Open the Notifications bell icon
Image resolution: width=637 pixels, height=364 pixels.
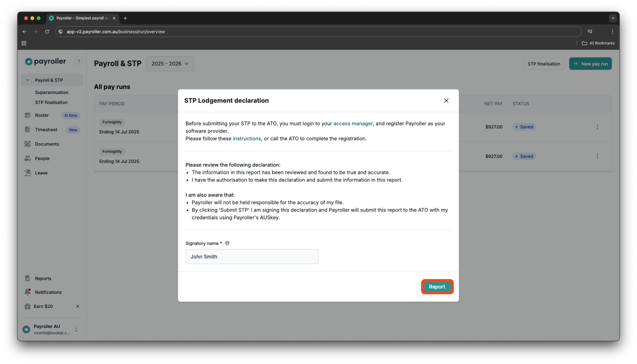click(28, 292)
